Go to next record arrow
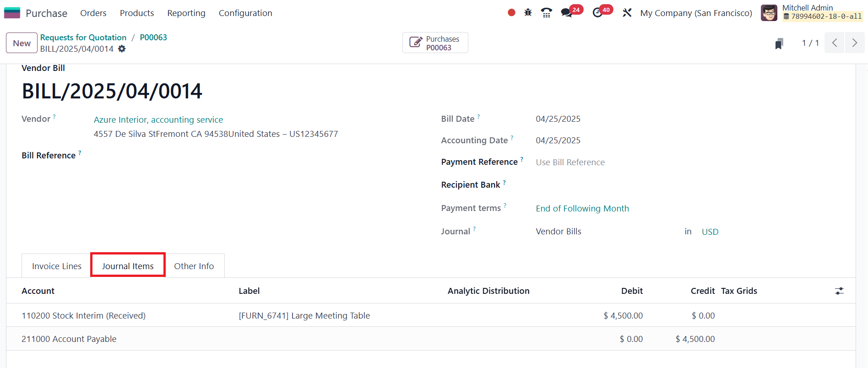Viewport: 868px width, 368px height. 855,43
